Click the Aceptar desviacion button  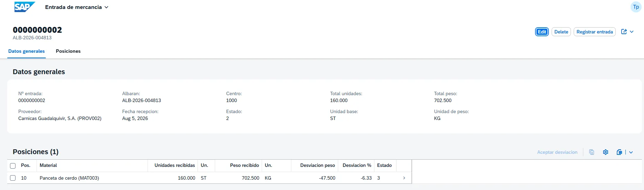click(557, 152)
